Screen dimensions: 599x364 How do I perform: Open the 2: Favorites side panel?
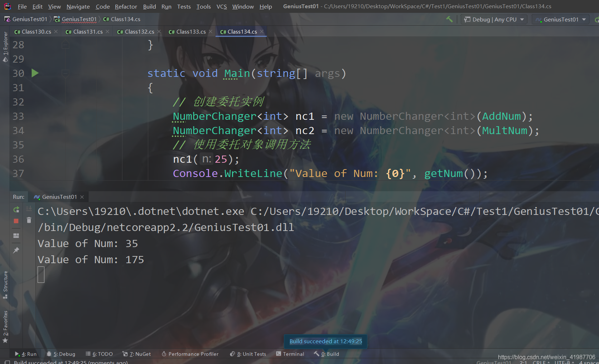click(5, 326)
